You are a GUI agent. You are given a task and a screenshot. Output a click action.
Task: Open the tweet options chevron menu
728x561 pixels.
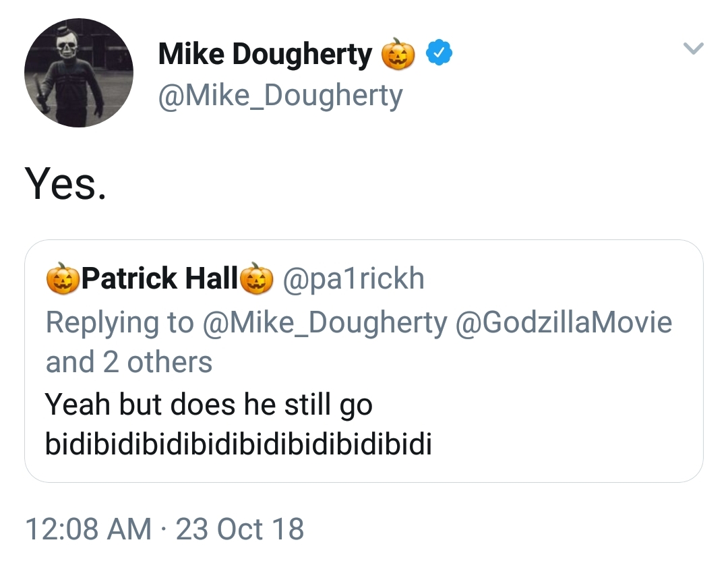tap(693, 49)
